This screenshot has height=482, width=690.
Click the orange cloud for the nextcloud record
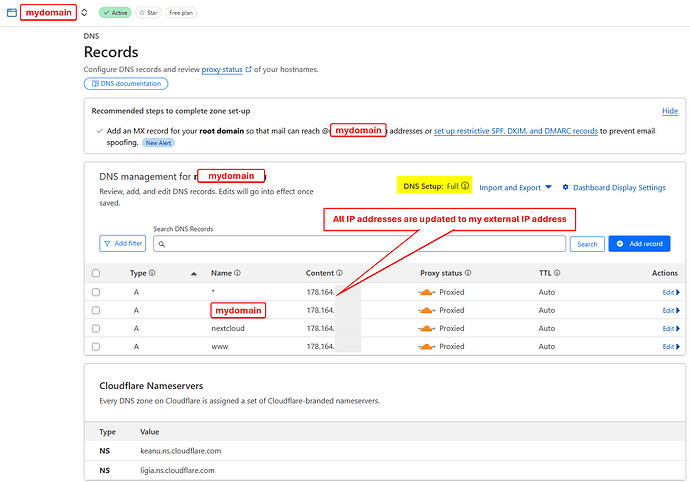(x=426, y=328)
